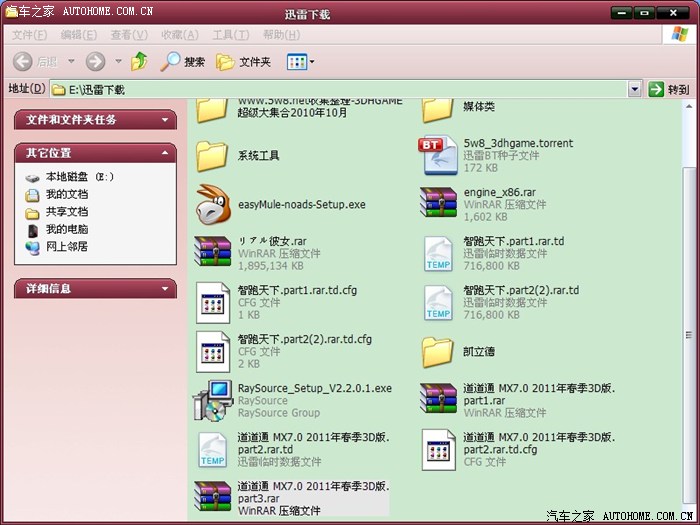Click the folder name 系统工具

tap(258, 155)
